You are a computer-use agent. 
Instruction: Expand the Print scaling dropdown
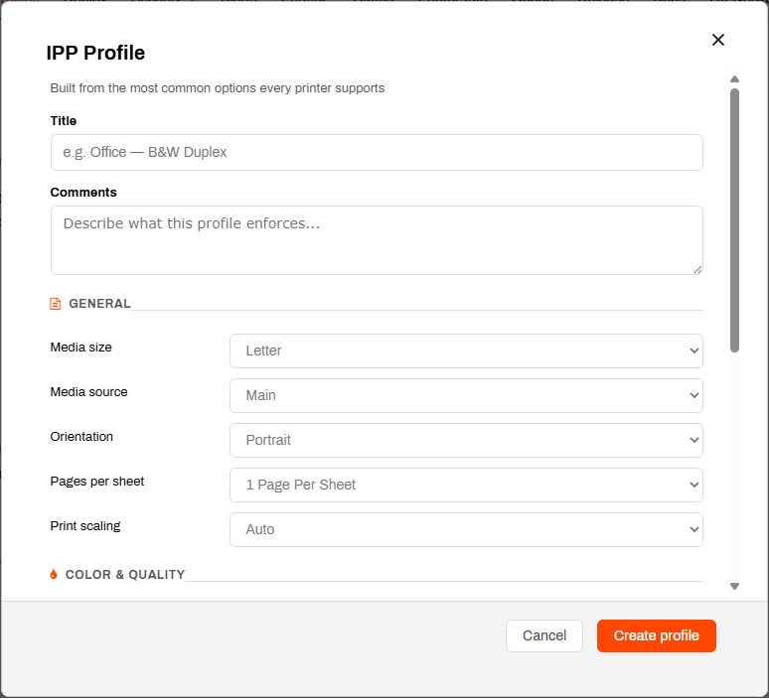click(x=466, y=529)
